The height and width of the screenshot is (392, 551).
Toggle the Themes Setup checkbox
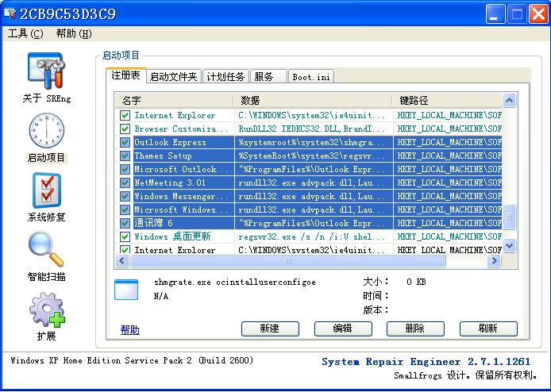click(x=125, y=156)
